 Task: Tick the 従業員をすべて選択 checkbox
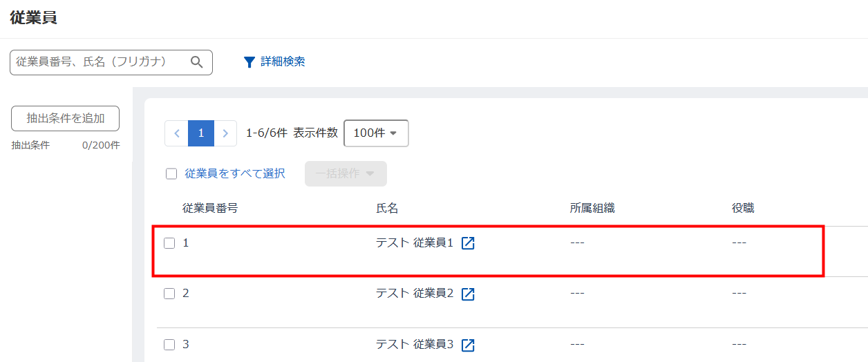pos(171,174)
